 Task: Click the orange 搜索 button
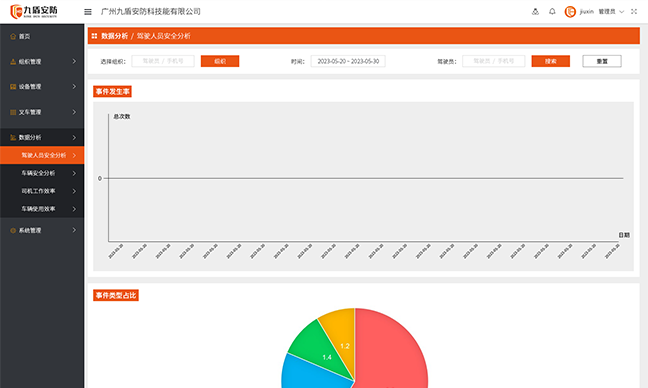[x=550, y=61]
